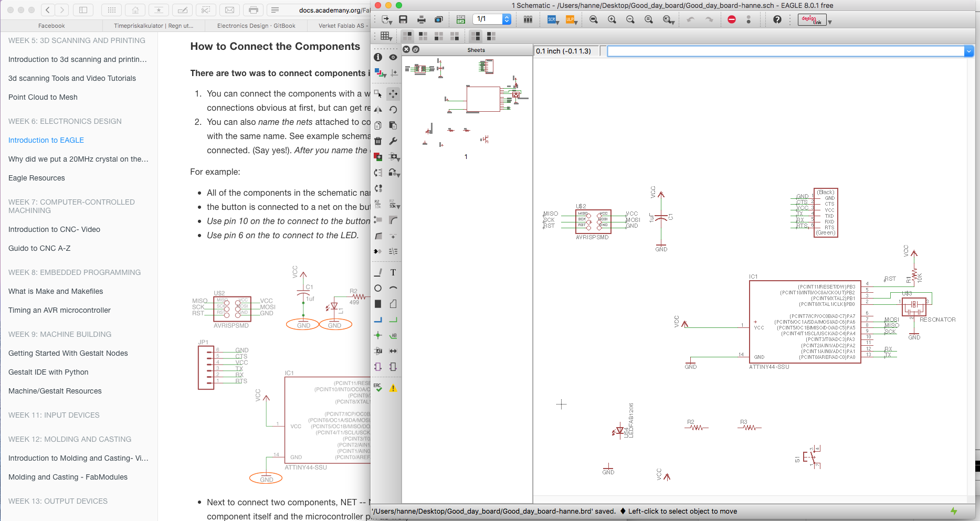Open Point Cloud to Mesh link
The width and height of the screenshot is (980, 521).
click(x=43, y=97)
